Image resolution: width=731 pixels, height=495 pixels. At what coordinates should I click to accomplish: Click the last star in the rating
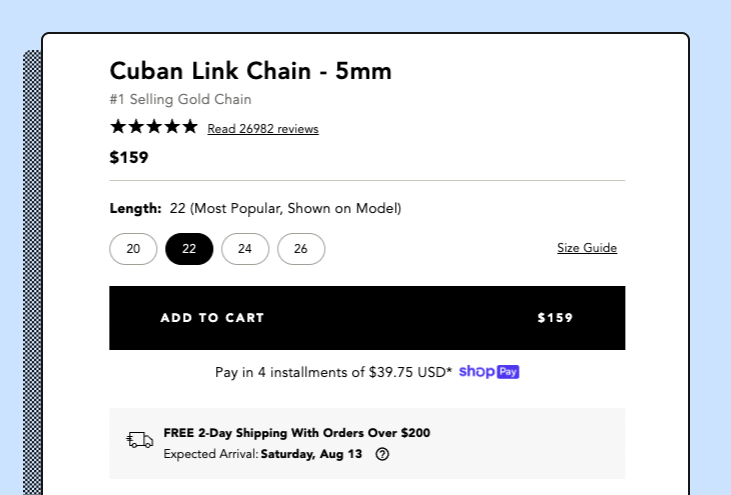point(190,127)
